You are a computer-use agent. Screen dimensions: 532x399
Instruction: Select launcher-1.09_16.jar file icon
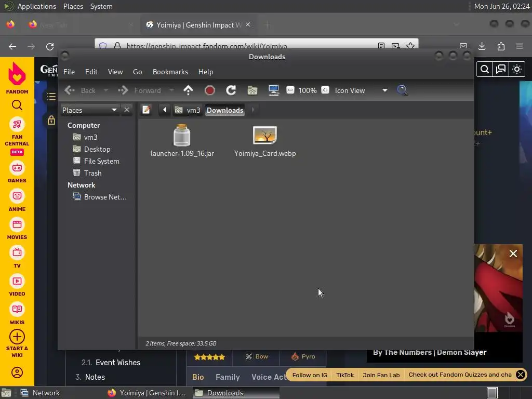(x=182, y=135)
